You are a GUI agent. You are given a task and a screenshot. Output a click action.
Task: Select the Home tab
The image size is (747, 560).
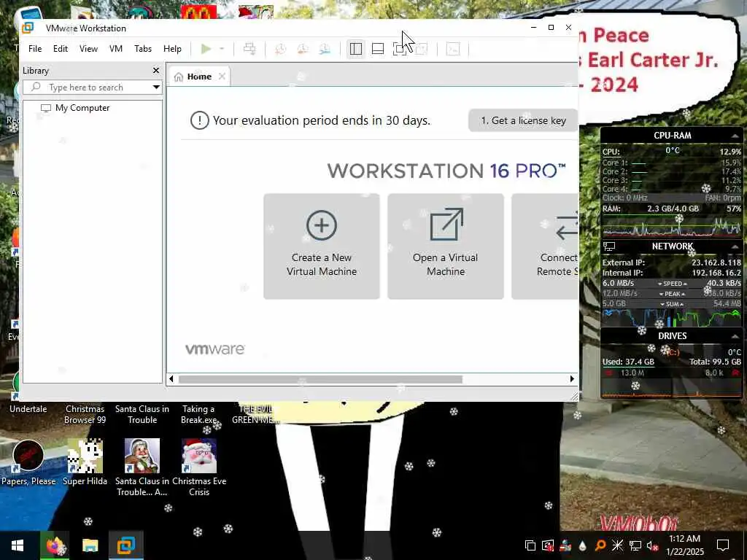point(199,77)
